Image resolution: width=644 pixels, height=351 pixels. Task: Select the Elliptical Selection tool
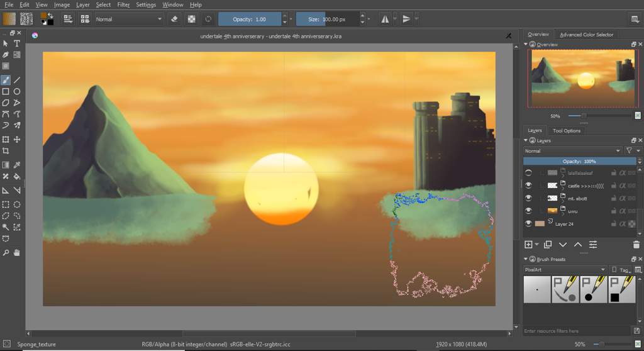(17, 204)
